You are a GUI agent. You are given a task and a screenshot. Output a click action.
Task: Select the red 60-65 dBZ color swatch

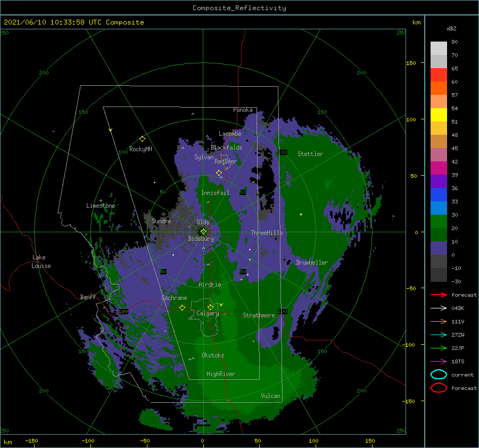click(439, 75)
